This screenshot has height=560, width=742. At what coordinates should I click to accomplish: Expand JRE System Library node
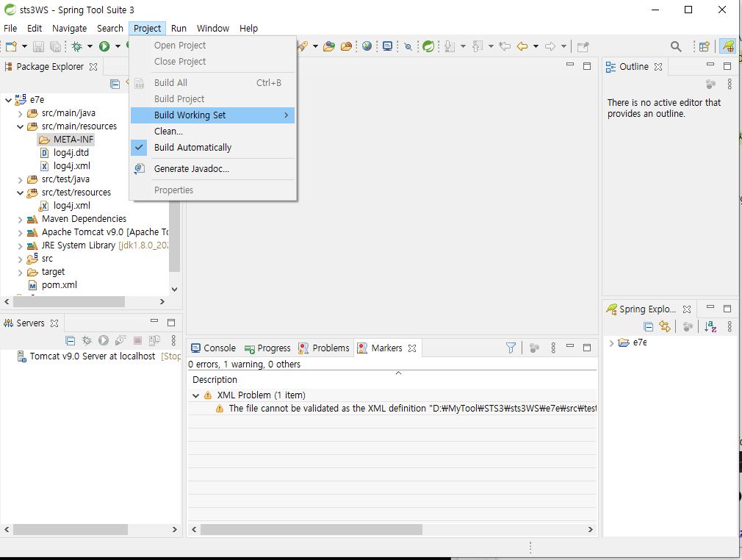[20, 246]
